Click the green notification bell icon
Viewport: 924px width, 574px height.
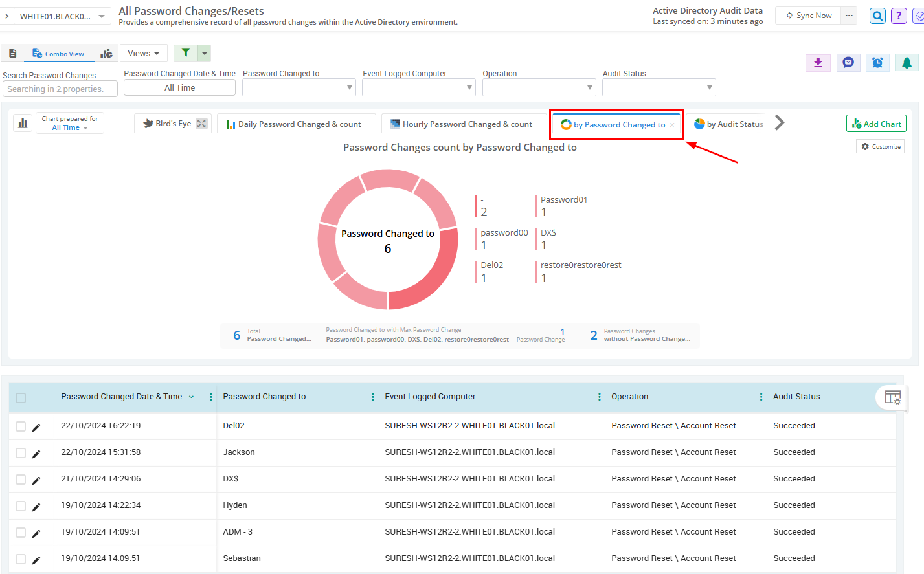(907, 63)
